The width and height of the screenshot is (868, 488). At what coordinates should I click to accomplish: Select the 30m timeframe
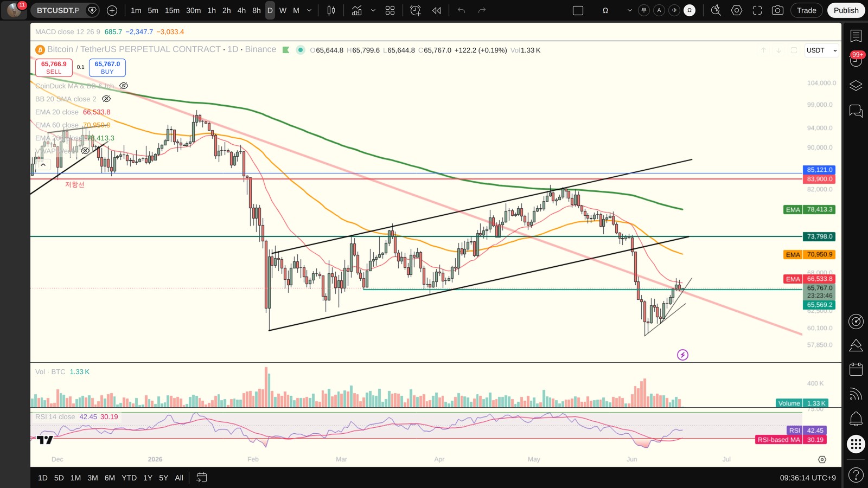pyautogui.click(x=193, y=10)
